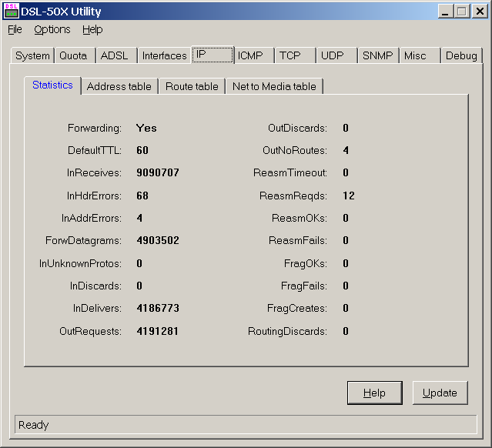Click the FragOKs label

pos(306,263)
